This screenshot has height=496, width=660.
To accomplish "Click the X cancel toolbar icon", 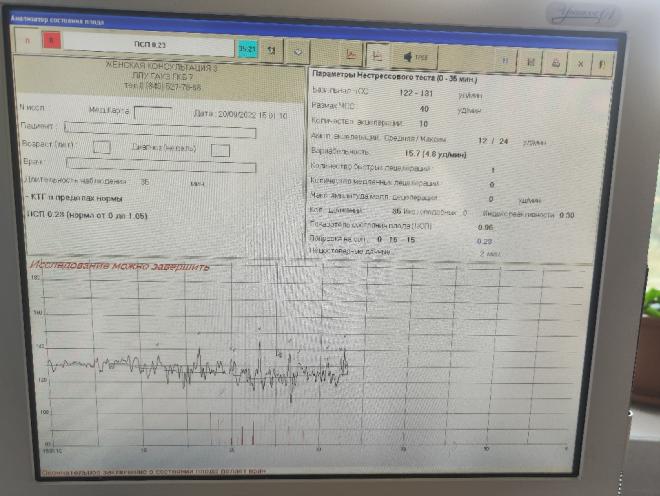I will (580, 64).
